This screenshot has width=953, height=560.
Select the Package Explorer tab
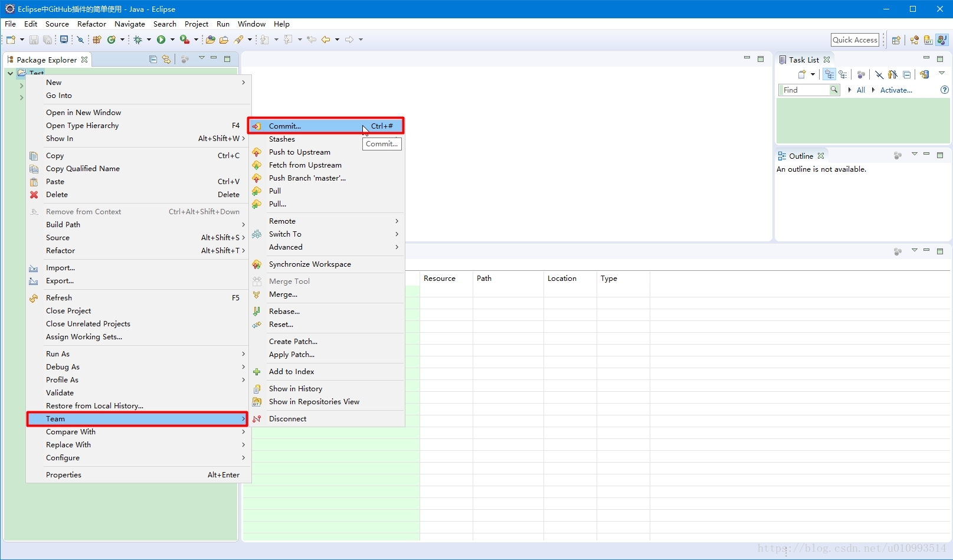47,60
